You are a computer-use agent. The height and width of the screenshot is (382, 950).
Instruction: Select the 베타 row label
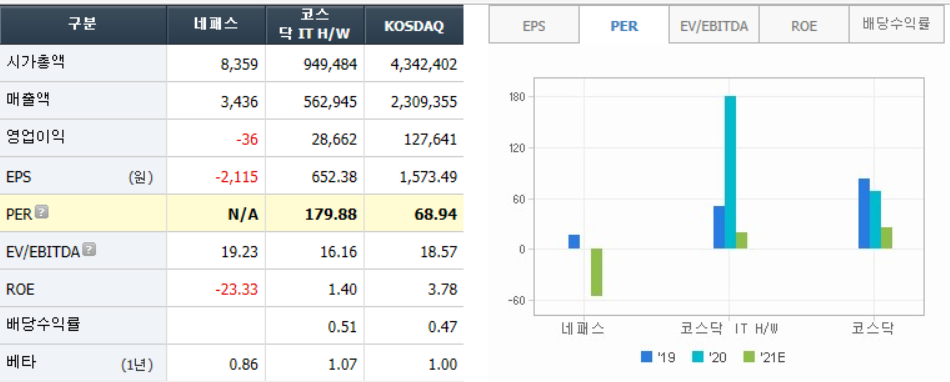point(21,363)
